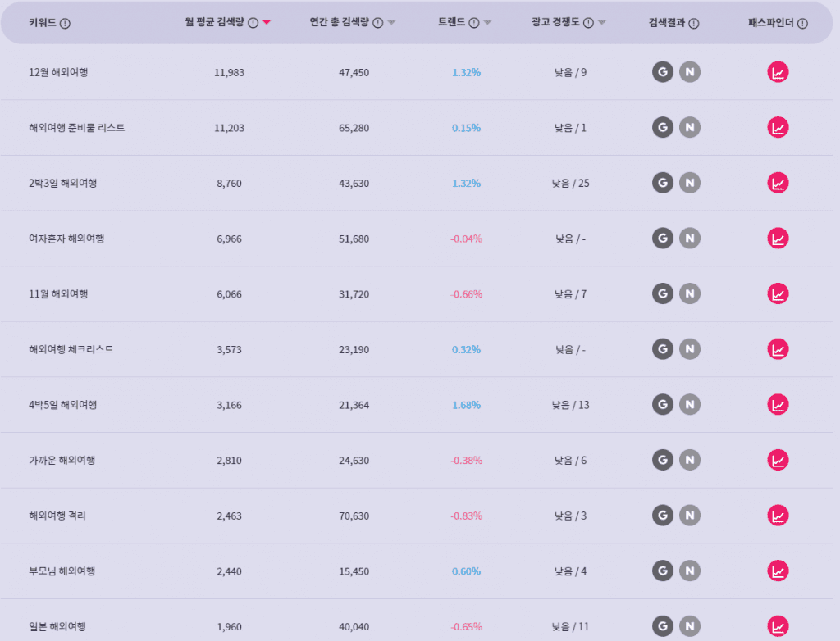Open Google results for 가까운 해외여행
The height and width of the screenshot is (641, 840).
[663, 460]
